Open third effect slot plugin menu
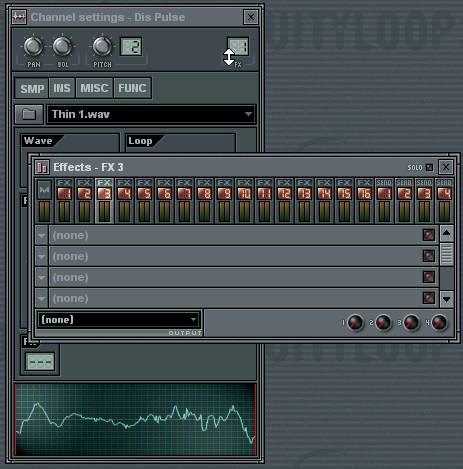This screenshot has width=463, height=469. 42,277
